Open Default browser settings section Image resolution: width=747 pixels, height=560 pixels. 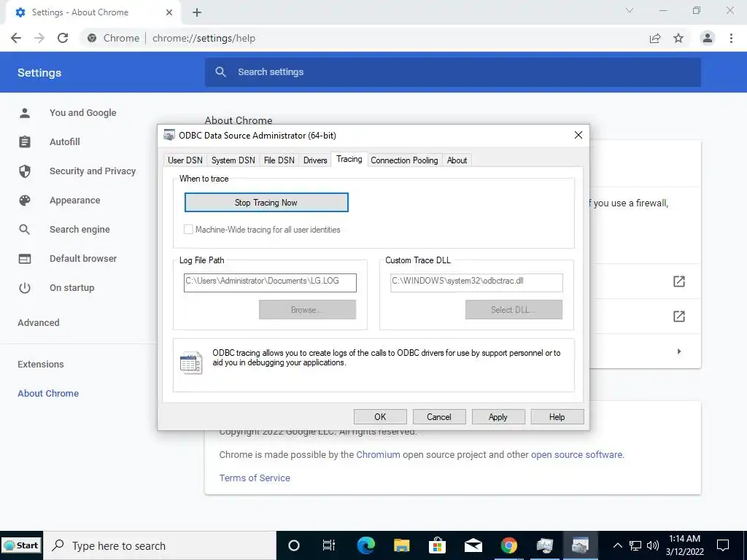pyautogui.click(x=83, y=259)
